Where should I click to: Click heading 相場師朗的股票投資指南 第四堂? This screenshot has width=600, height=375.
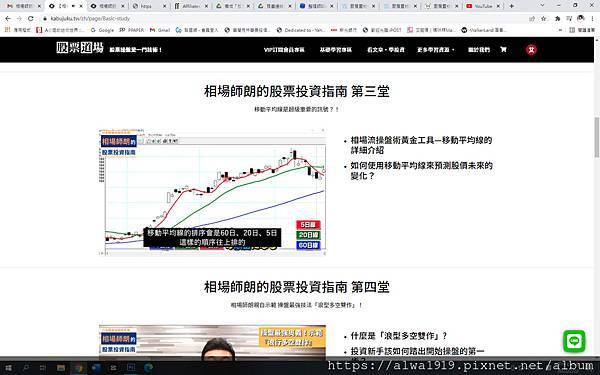297,287
